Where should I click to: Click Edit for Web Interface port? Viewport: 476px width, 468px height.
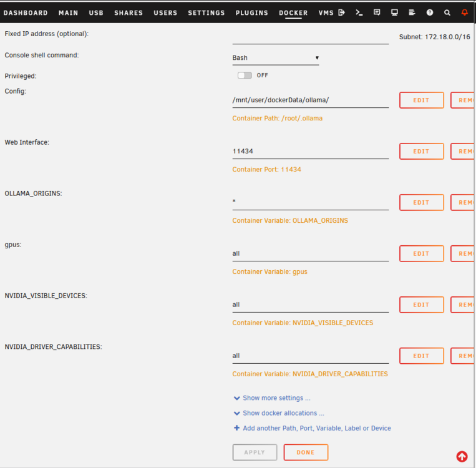pos(421,151)
